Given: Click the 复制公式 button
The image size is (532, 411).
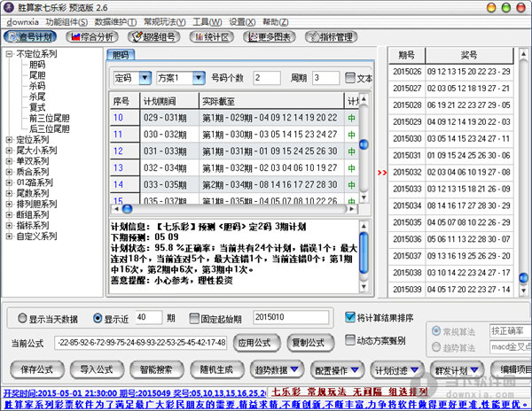Looking at the screenshot, I should click(x=310, y=343).
